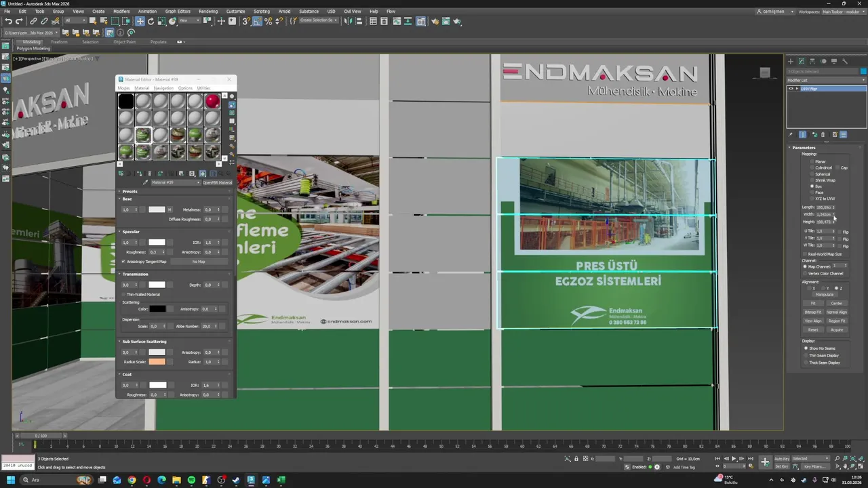Image resolution: width=868 pixels, height=488 pixels.
Task: Open the selection filter All dropdown
Action: tap(75, 21)
